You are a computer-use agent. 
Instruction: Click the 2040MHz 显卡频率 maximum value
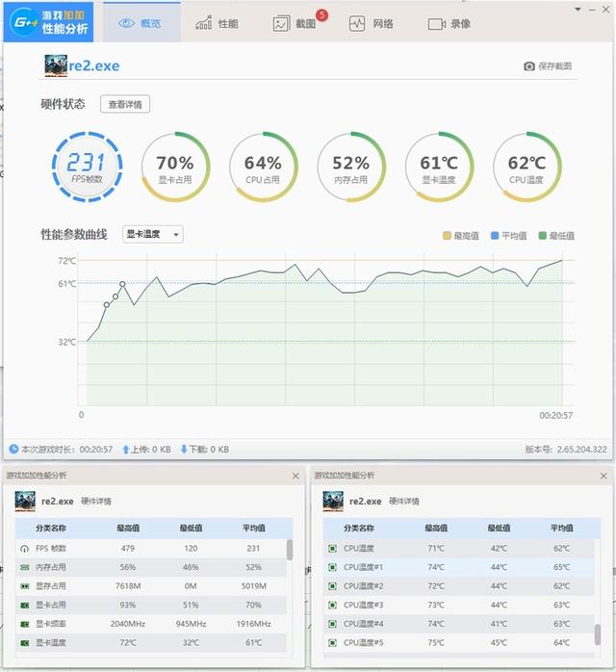click(x=128, y=624)
